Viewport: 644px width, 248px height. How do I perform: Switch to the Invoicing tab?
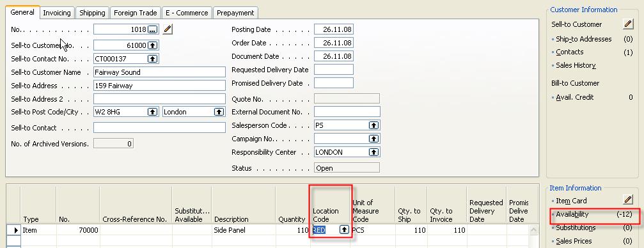(57, 13)
